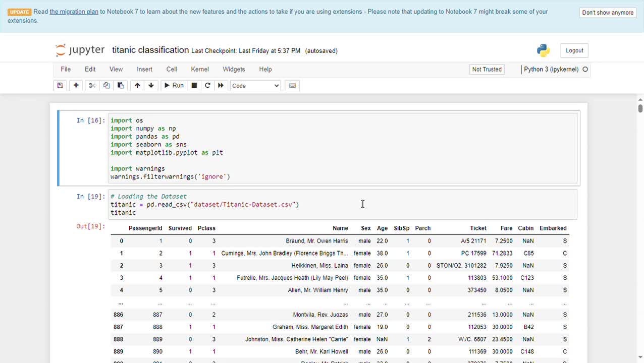644x363 pixels.
Task: Open the Edit menu
Action: coord(90,70)
